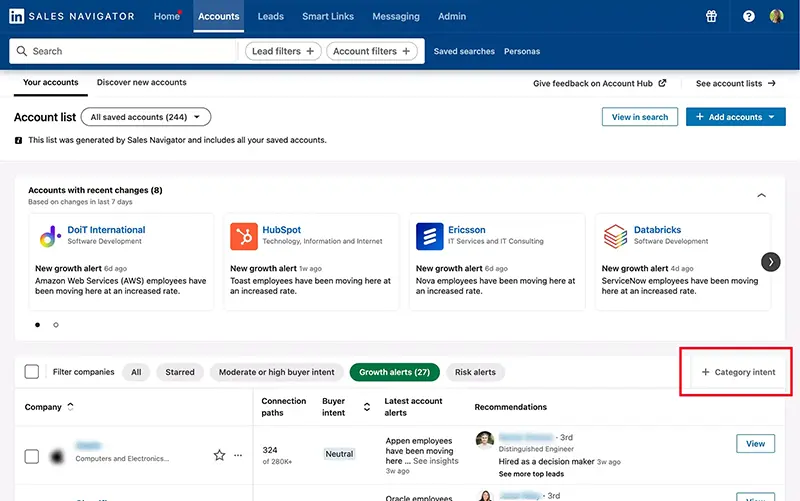This screenshot has width=800, height=501.
Task: Click See insights in Appen alert
Action: (435, 461)
